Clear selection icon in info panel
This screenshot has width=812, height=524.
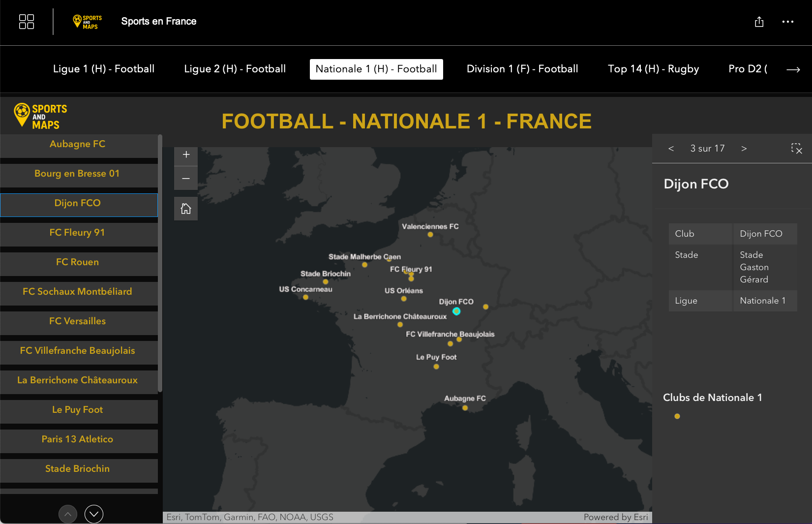(x=796, y=149)
